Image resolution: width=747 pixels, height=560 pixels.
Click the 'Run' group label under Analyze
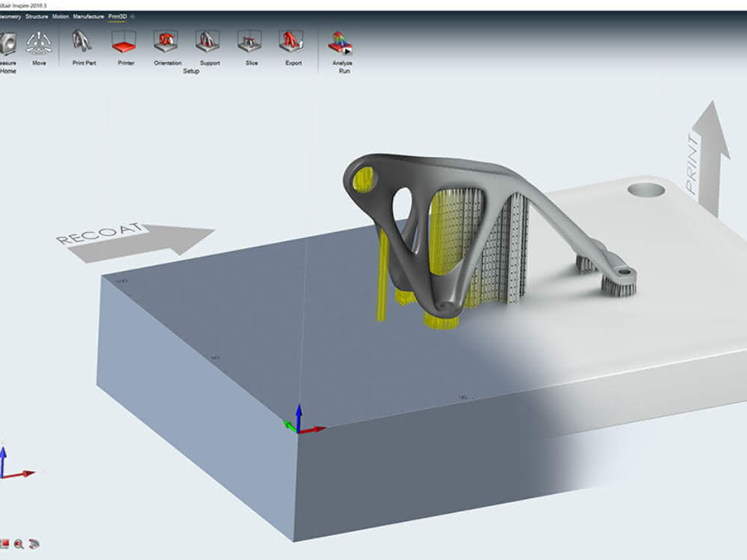pyautogui.click(x=344, y=72)
